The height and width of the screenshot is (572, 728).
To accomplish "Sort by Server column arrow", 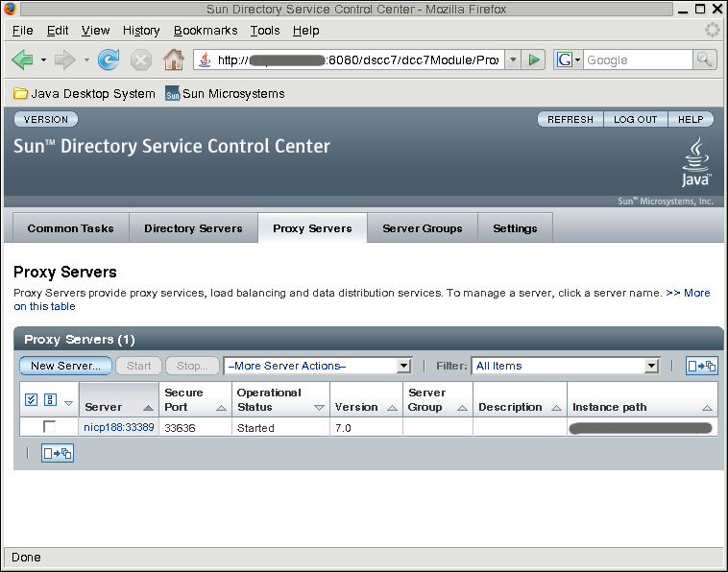I will [x=148, y=408].
